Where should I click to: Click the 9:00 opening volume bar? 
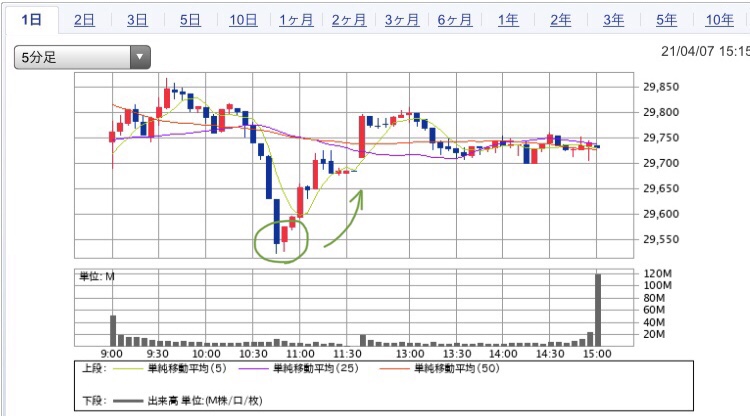click(113, 330)
